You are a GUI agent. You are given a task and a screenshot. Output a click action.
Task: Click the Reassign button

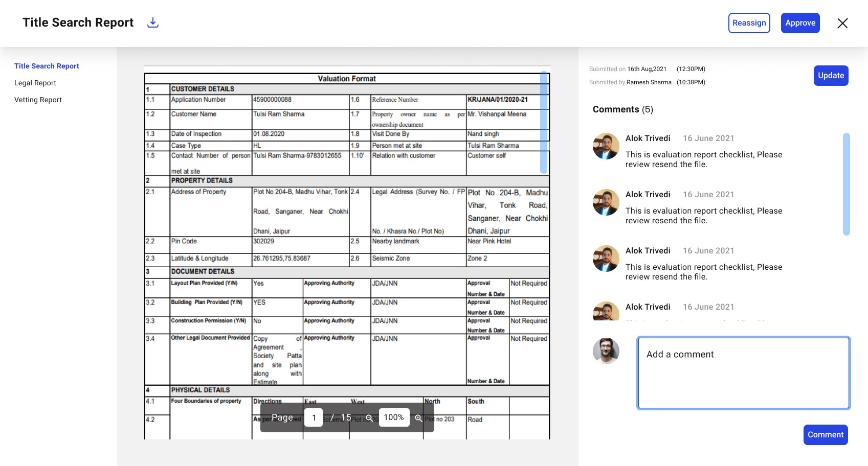(x=749, y=23)
